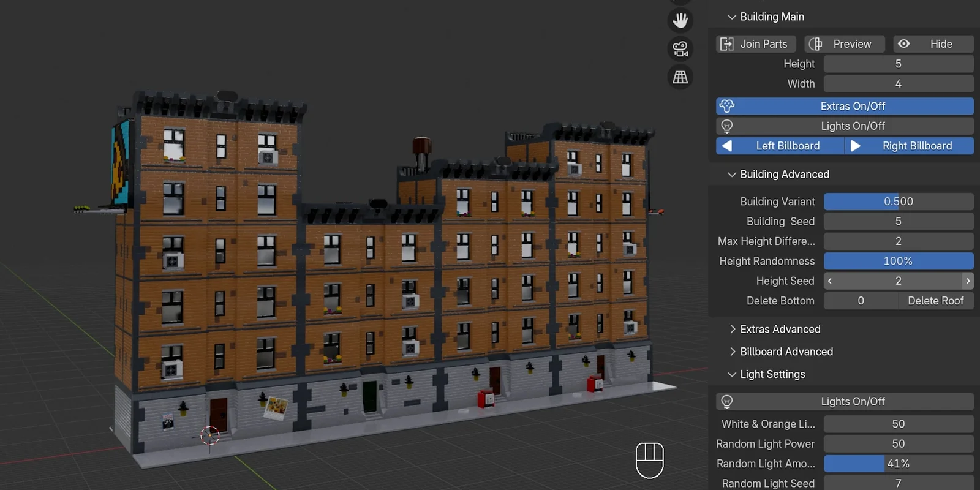
Task: Click the Height Seed value field
Action: click(899, 281)
